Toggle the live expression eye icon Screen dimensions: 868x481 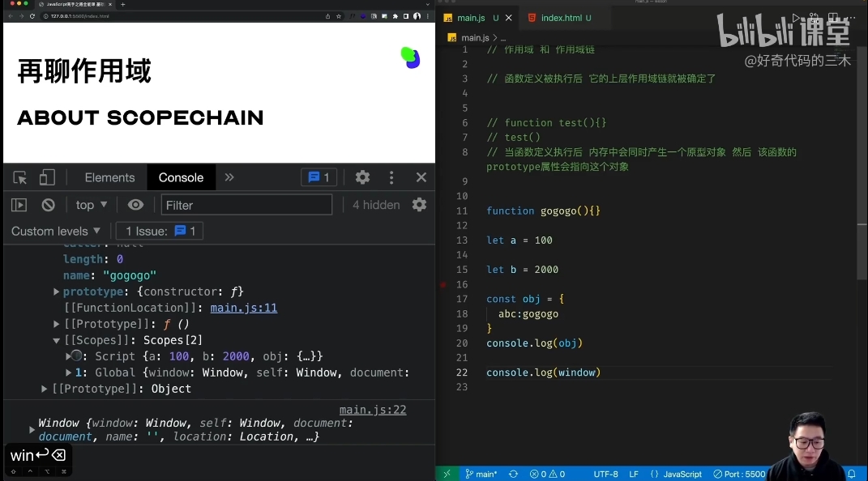point(135,205)
